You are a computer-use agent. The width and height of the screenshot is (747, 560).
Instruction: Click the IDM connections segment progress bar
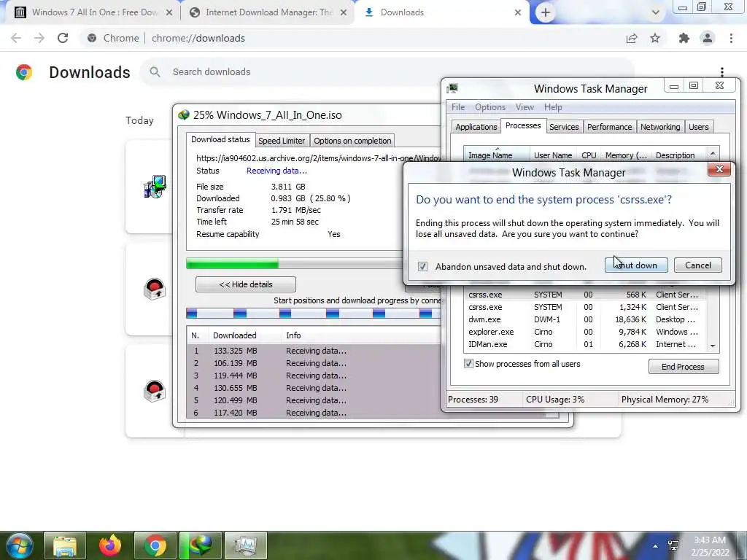(x=313, y=314)
